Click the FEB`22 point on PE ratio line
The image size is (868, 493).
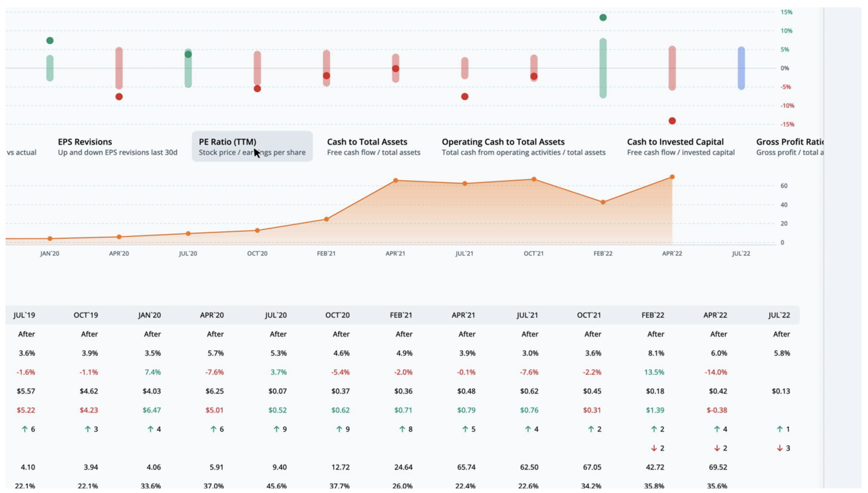pyautogui.click(x=603, y=202)
